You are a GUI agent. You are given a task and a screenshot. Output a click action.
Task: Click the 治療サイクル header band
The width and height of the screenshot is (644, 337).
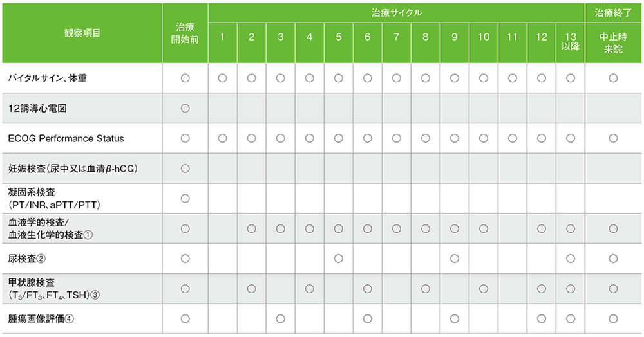point(396,12)
